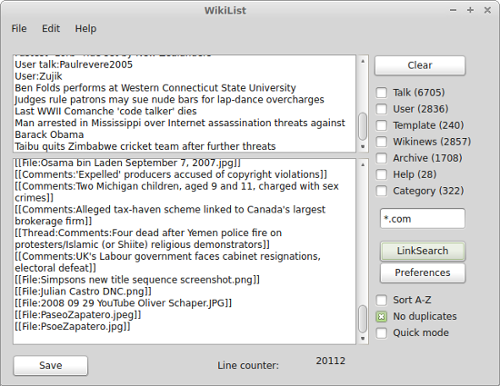Check the Help (28) box
The height and width of the screenshot is (386, 500).
click(x=381, y=174)
